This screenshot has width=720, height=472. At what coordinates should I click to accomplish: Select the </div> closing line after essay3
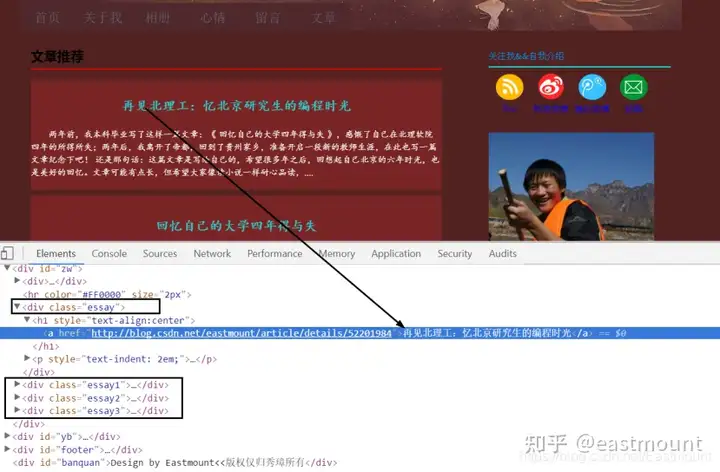coord(29,424)
